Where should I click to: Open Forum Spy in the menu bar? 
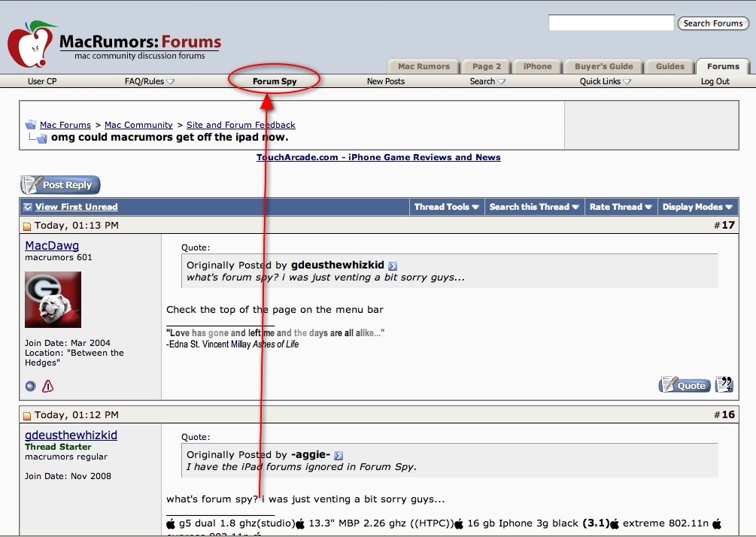(275, 81)
